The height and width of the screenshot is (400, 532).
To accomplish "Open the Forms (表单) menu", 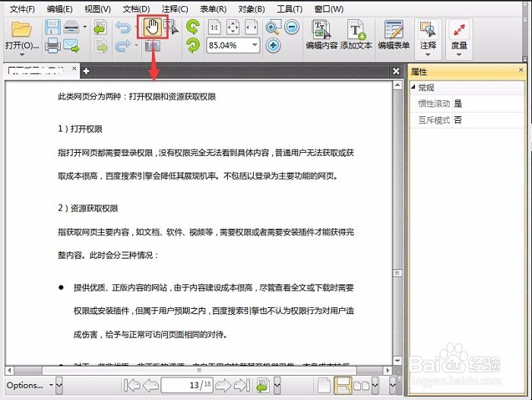I will tap(213, 9).
